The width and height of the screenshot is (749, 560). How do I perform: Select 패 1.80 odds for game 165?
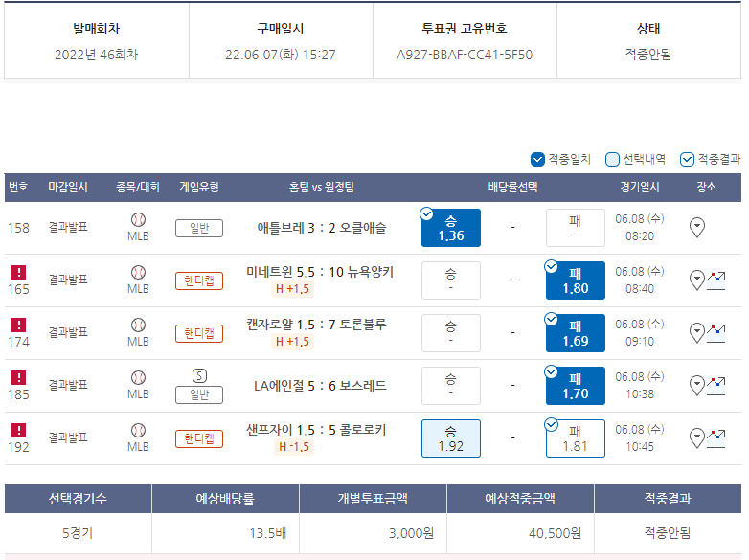[x=575, y=280]
